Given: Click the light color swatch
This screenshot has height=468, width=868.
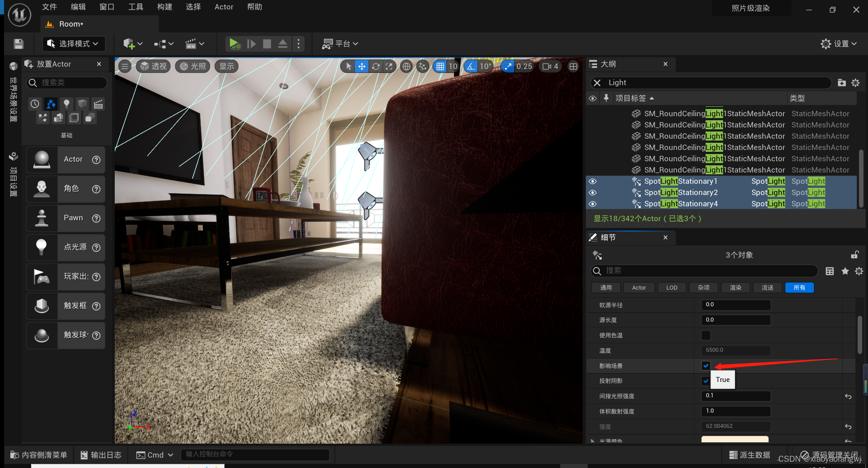Looking at the screenshot, I should [x=735, y=439].
